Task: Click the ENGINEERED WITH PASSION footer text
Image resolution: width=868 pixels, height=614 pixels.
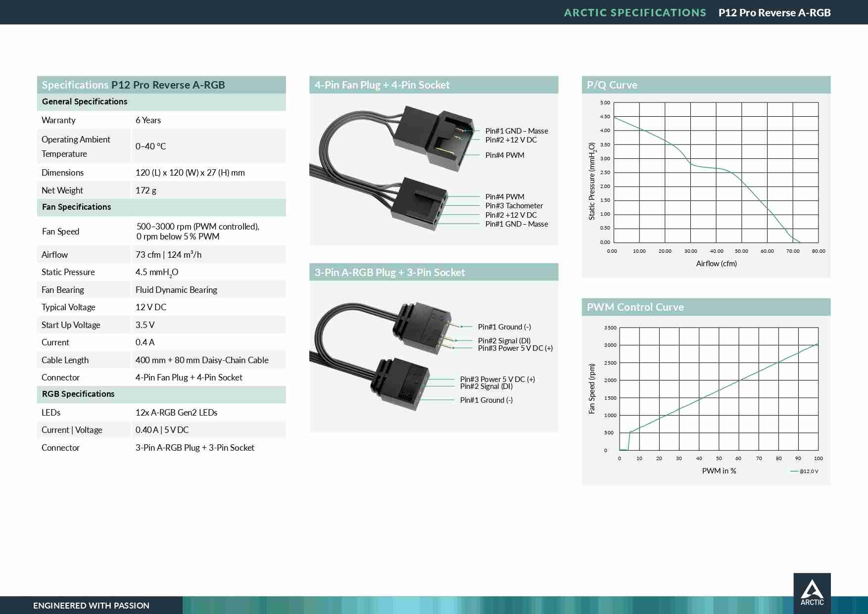Action: pos(91,606)
